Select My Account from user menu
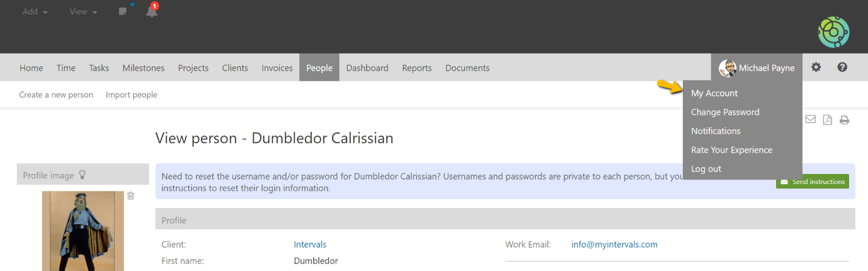868x271 pixels. [714, 93]
